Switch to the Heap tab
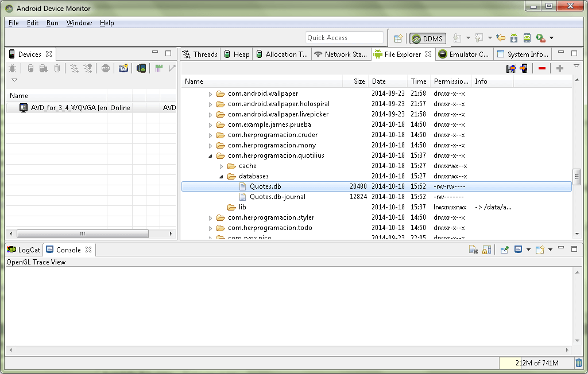Viewport: 588px width, 374px height. 237,54
